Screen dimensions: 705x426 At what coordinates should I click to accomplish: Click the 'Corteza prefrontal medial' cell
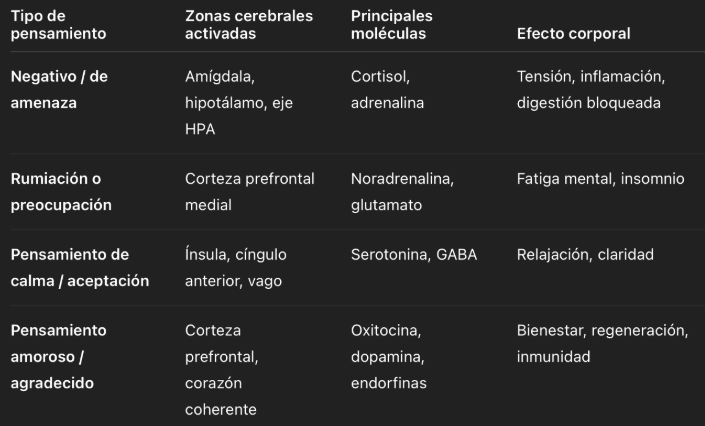250,192
